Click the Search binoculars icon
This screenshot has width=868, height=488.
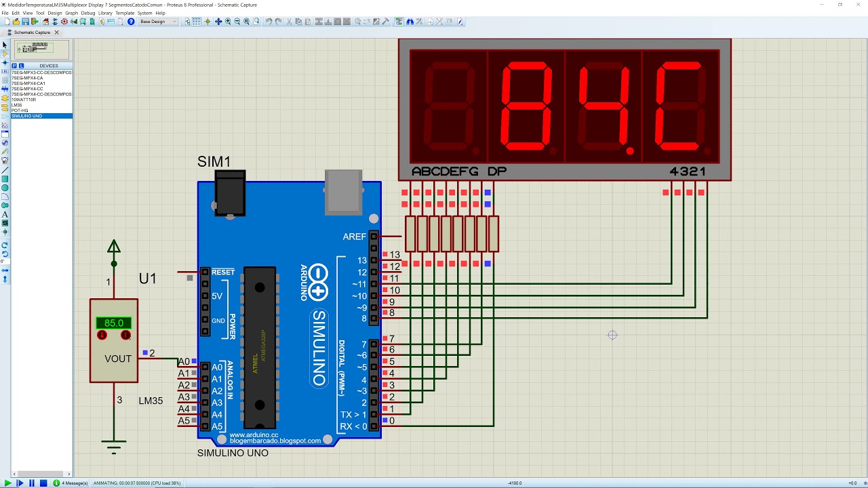[x=410, y=22]
